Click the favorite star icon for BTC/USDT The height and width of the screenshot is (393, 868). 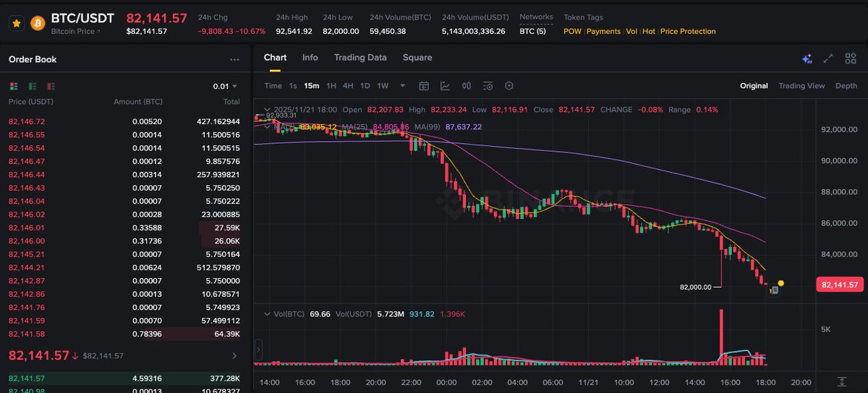pyautogui.click(x=17, y=23)
